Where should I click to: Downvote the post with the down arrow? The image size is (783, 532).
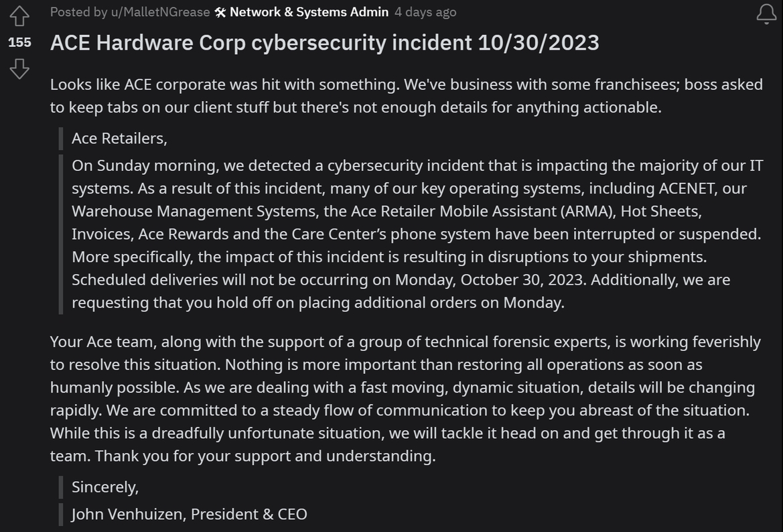(20, 68)
